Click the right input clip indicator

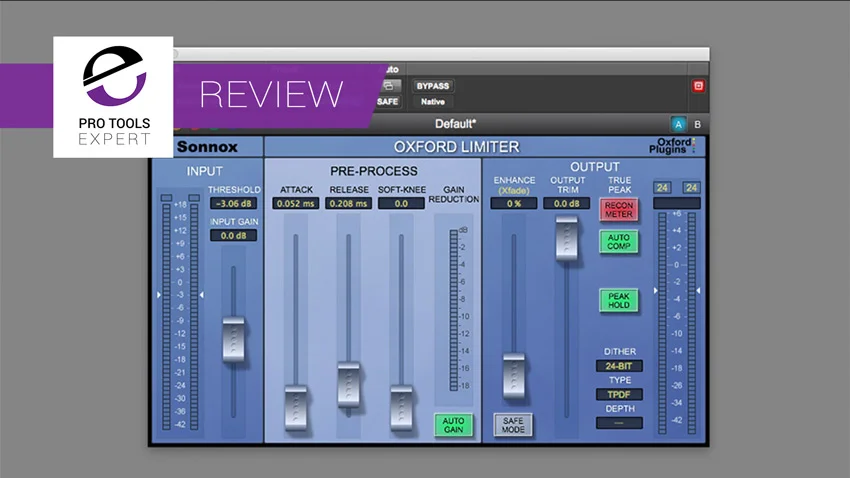194,198
